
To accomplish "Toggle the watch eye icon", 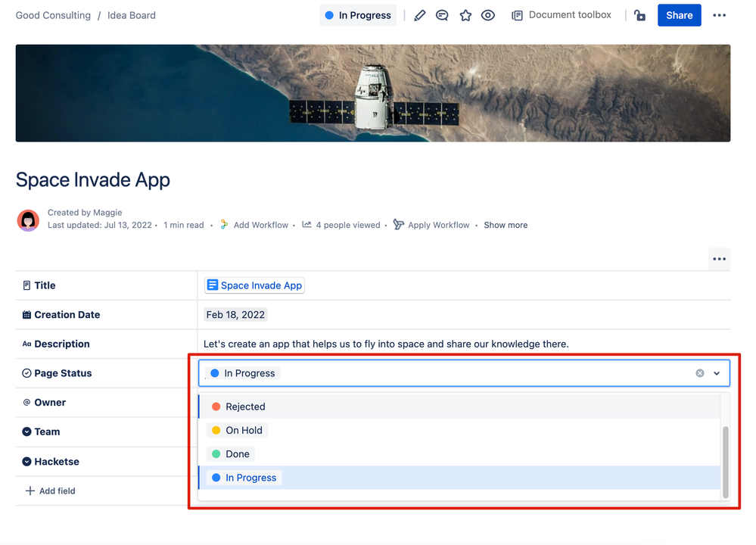I will click(x=488, y=15).
